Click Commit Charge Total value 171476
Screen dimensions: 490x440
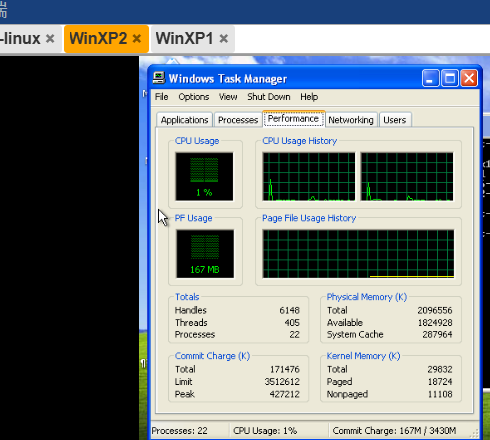(x=284, y=369)
